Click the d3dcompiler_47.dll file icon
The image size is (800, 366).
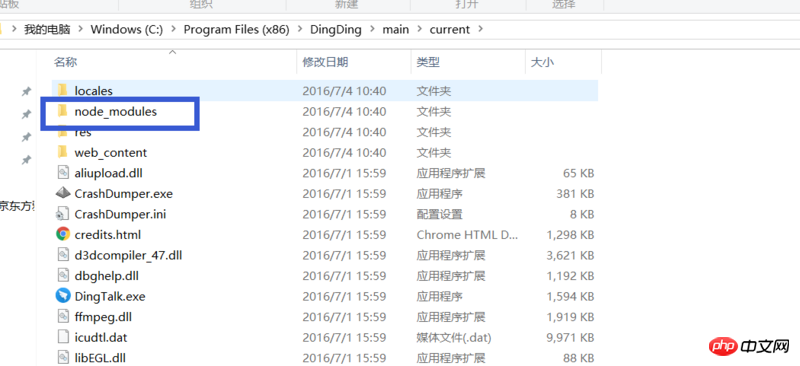pos(62,255)
